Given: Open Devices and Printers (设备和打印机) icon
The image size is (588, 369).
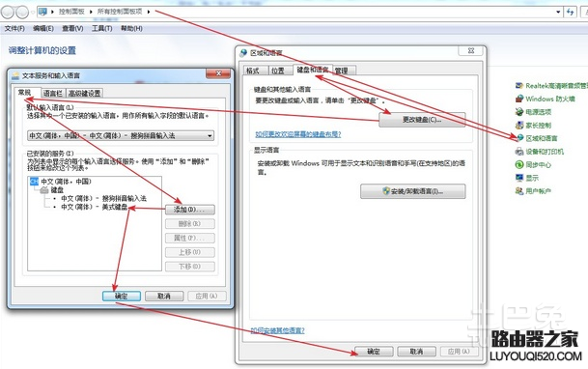Looking at the screenshot, I should click(519, 152).
